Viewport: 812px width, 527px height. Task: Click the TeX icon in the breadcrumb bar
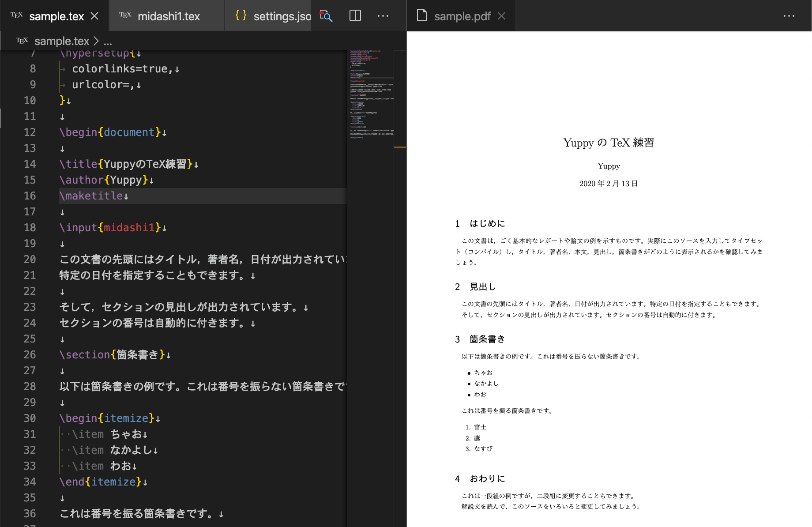click(22, 41)
